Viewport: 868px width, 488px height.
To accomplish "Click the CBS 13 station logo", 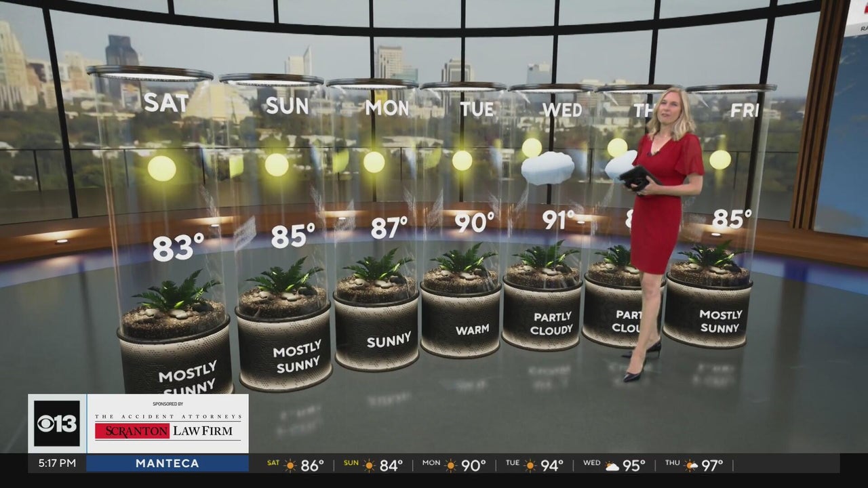I will (x=57, y=424).
